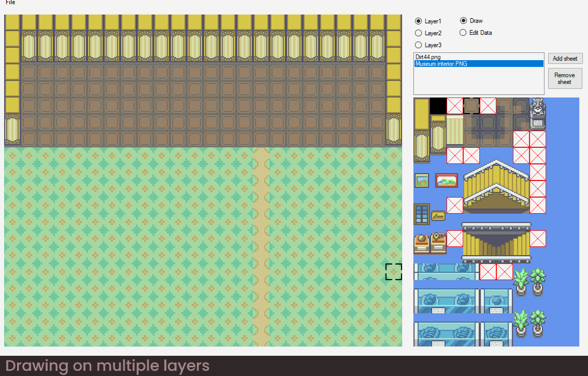Select the upper bushy potted tree tile
Viewport: 588px width, 376px height.
[x=538, y=282]
